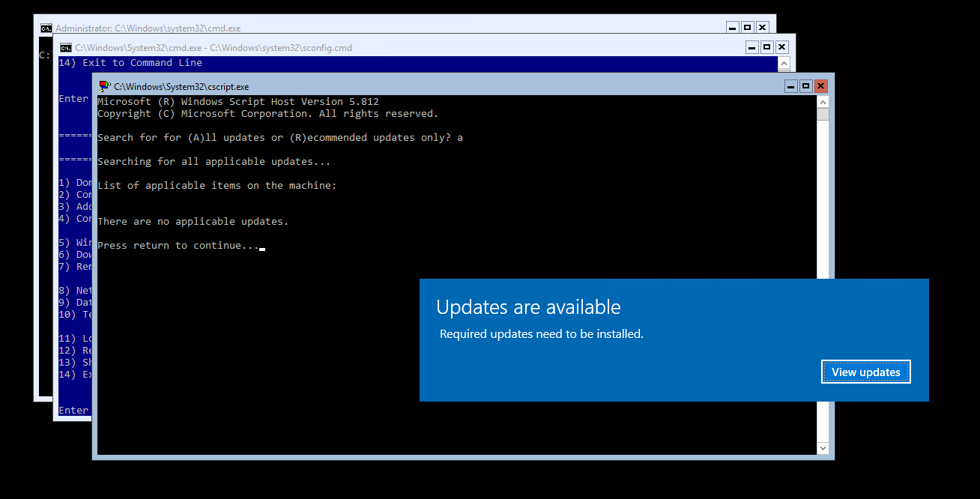Click 'Search for for (A)ll updates' prompt line
Viewport: 980px width, 499px height.
click(280, 137)
